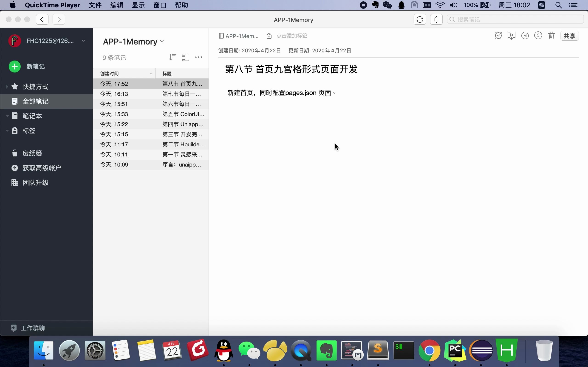588x367 pixels.
Task: Click layout toggle icon in notes list
Action: [x=185, y=57]
